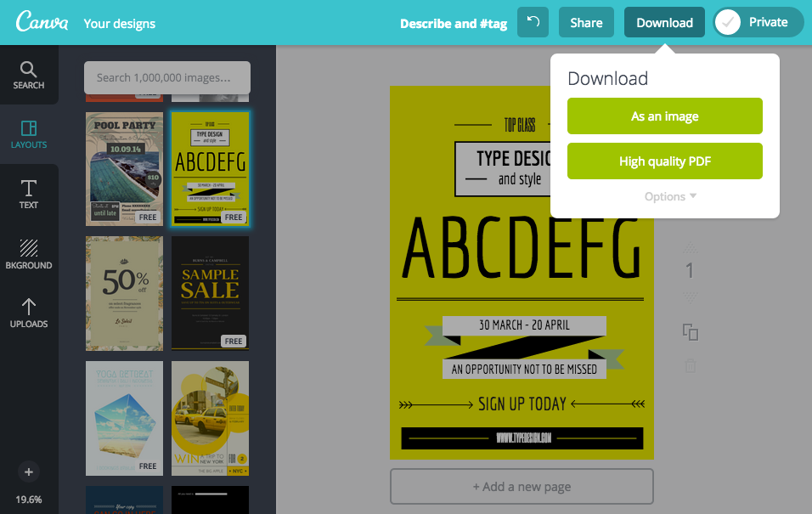812x514 pixels.
Task: Expand the Options dropdown
Action: 670,196
